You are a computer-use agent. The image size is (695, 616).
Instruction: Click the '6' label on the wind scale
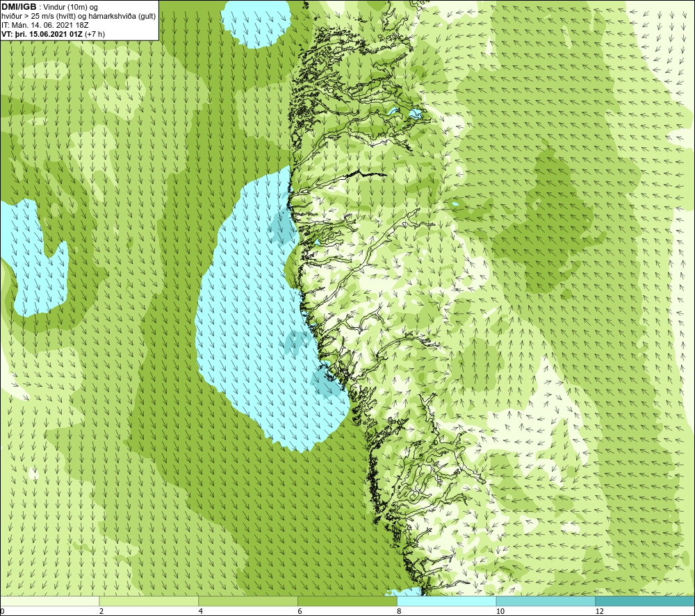point(300,612)
